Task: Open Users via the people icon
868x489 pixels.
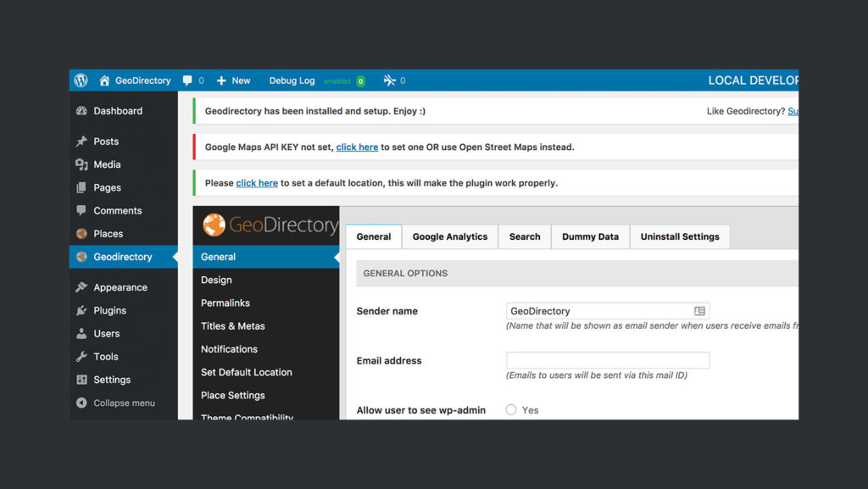Action: pyautogui.click(x=83, y=333)
